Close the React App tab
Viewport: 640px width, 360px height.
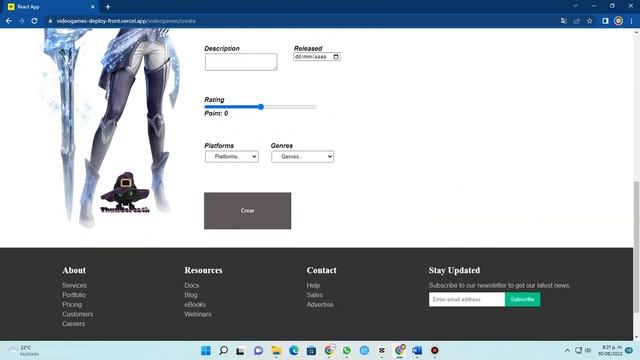(x=93, y=7)
